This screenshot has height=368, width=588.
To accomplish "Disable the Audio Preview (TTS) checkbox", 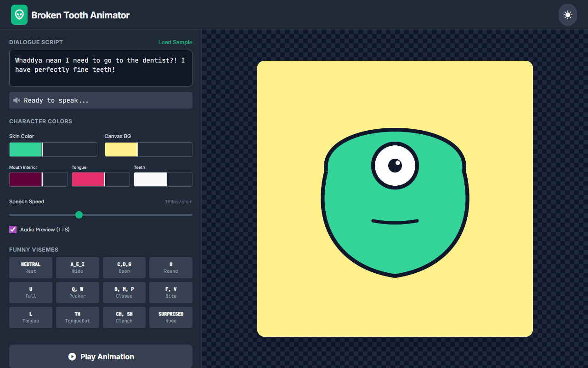I will (x=12, y=229).
